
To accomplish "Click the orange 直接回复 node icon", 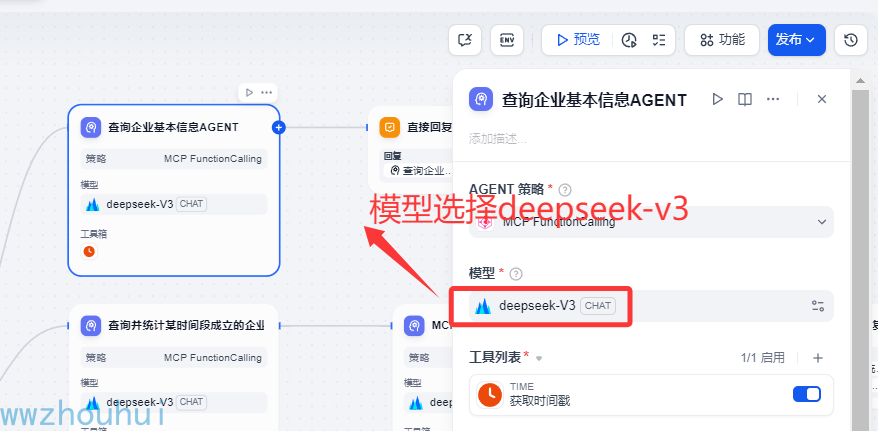I will click(x=390, y=127).
